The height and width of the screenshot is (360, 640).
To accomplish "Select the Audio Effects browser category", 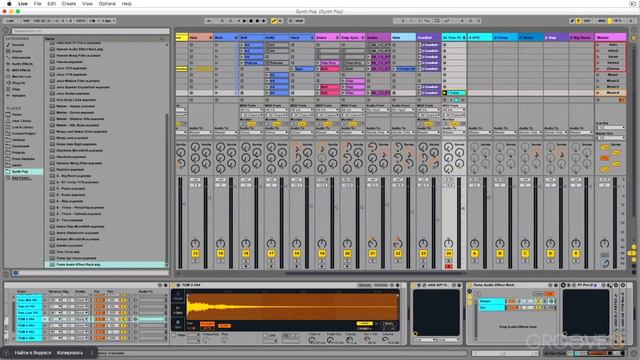I will pos(22,64).
